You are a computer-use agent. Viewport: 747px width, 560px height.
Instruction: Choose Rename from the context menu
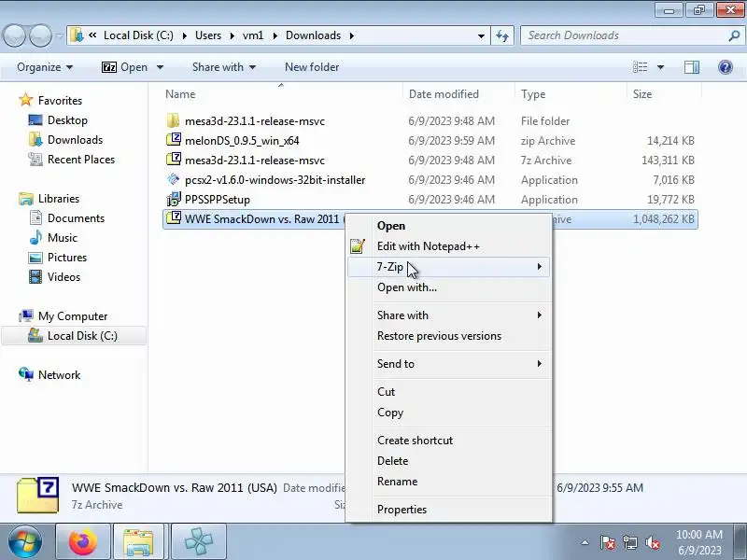pos(448,482)
